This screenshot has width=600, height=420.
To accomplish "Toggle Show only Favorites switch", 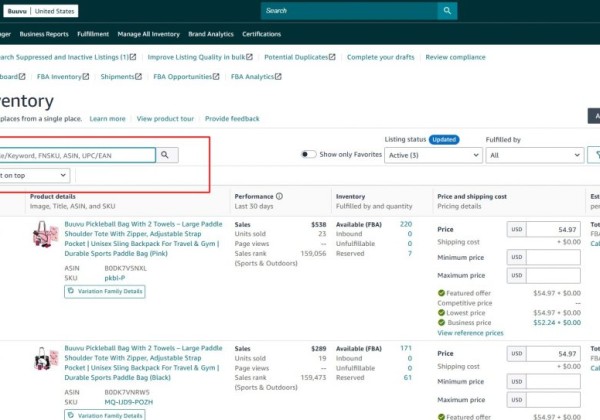I will point(309,155).
